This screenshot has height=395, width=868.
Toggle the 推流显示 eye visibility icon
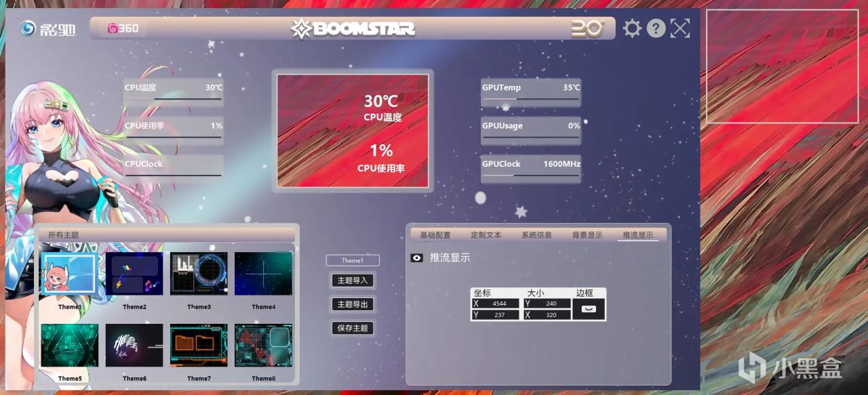tap(417, 258)
